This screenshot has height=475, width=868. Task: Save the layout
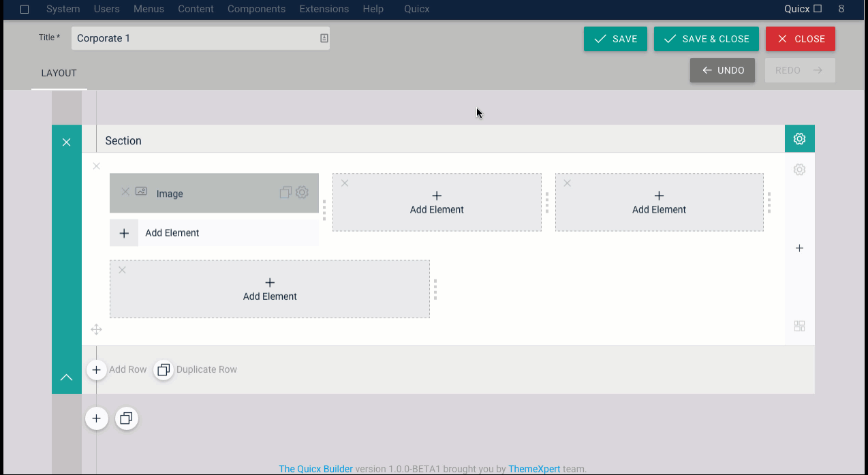615,39
